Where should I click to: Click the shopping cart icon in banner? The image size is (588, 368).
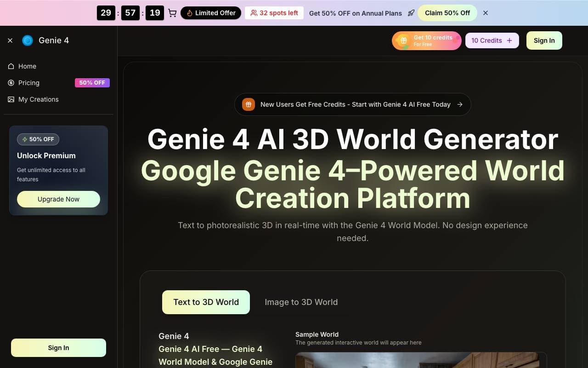click(x=172, y=13)
